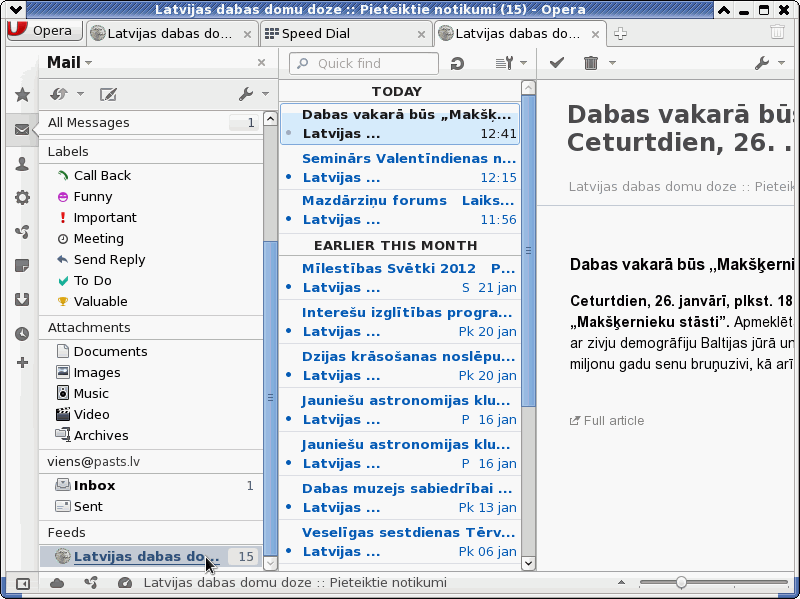Click the Quick find field
This screenshot has height=599, width=800.
tap(364, 63)
